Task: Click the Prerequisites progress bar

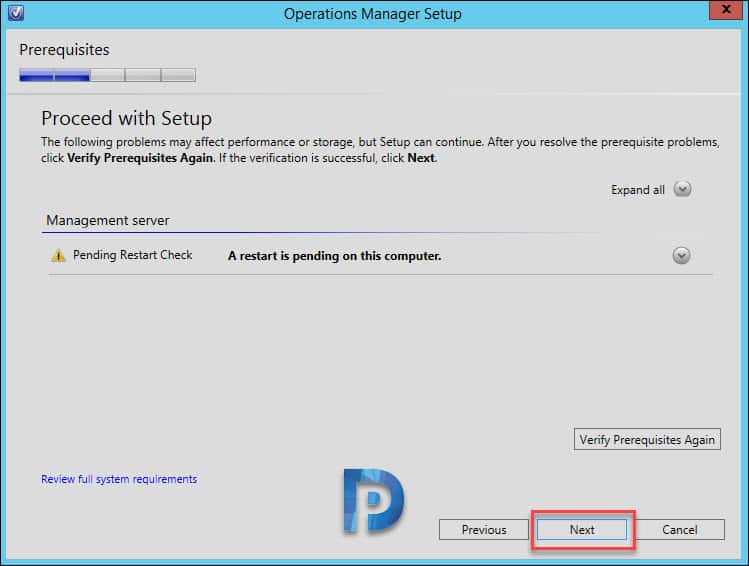Action: click(107, 75)
